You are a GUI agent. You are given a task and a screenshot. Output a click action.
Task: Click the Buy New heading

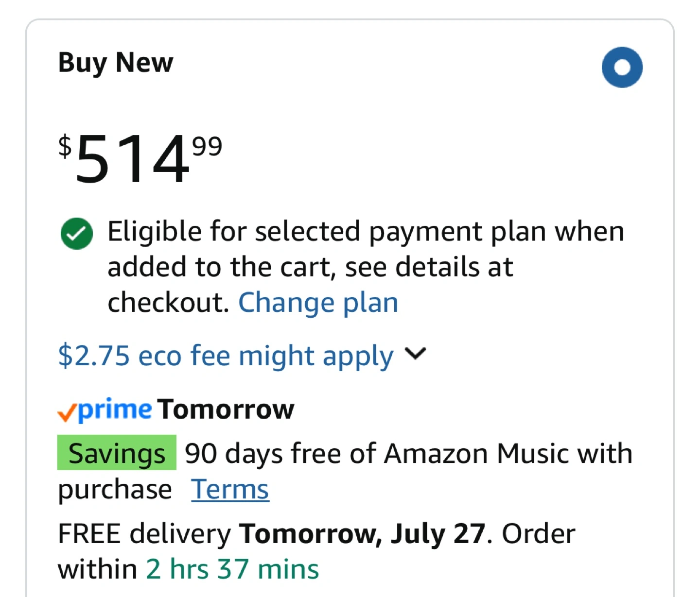coord(116,63)
